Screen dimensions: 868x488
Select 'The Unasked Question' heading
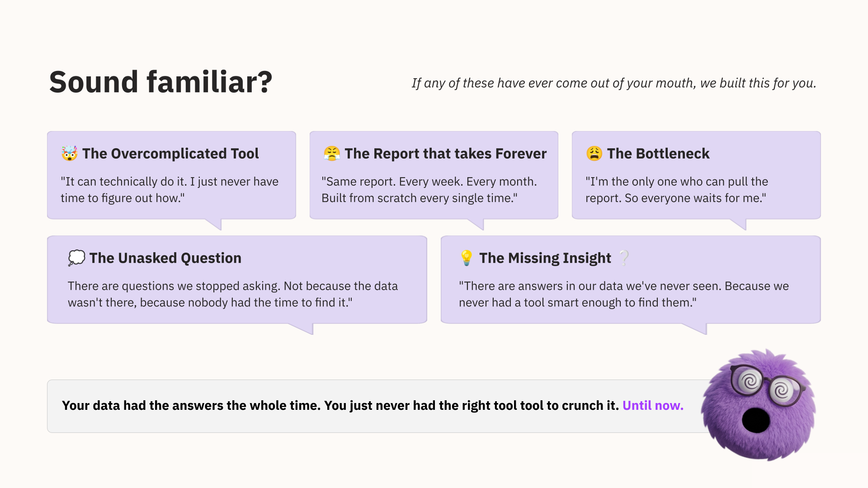coord(165,258)
